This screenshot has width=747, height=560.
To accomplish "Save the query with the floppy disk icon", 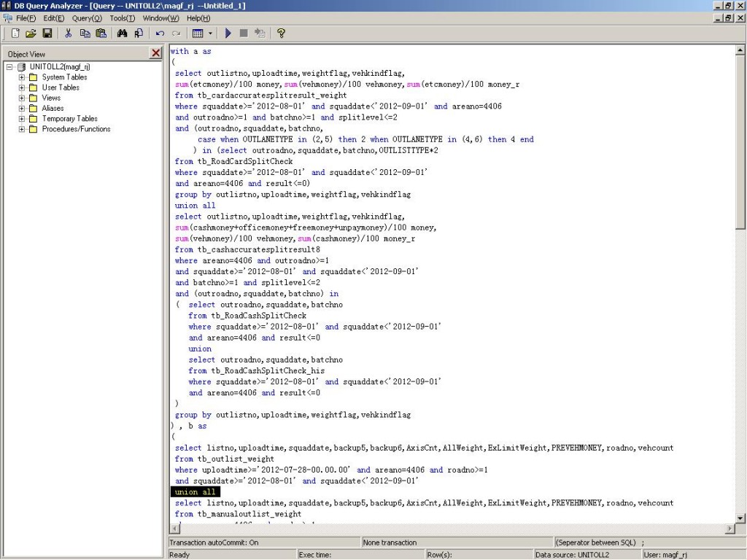I will coord(47,33).
